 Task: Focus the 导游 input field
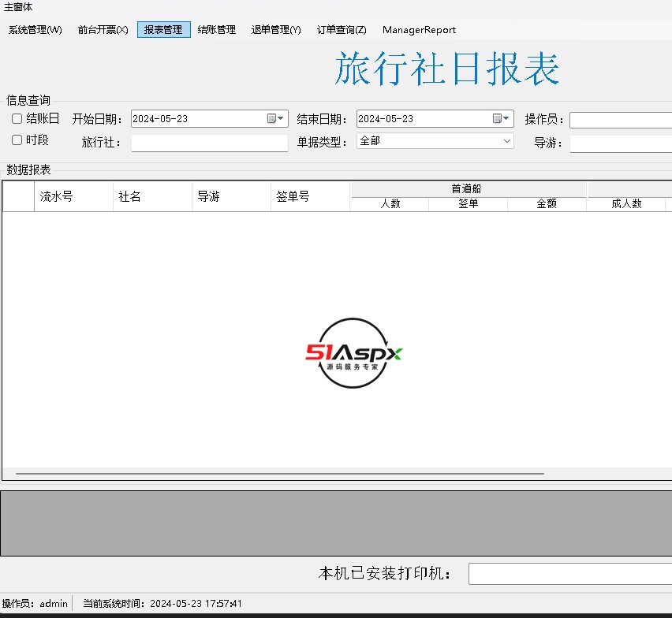tap(621, 143)
